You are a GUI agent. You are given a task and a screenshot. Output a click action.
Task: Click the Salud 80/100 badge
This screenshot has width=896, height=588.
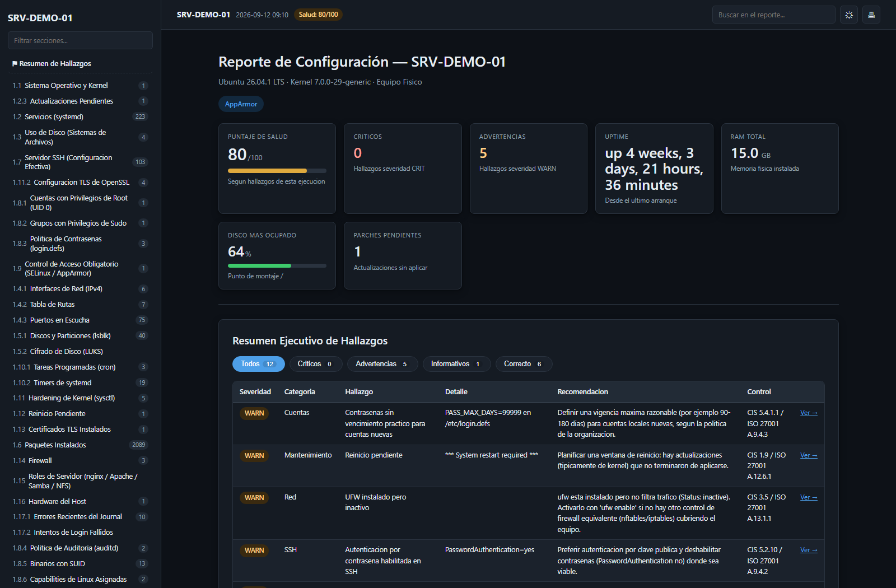[x=319, y=15]
